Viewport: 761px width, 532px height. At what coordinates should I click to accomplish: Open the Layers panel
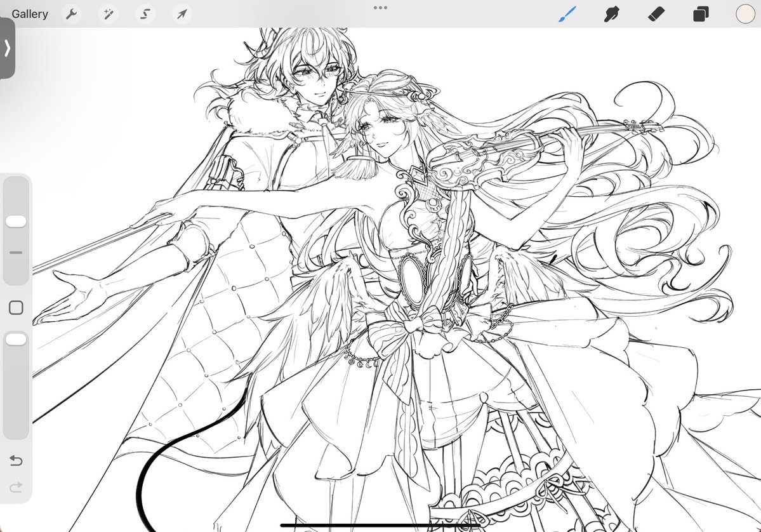coord(700,14)
